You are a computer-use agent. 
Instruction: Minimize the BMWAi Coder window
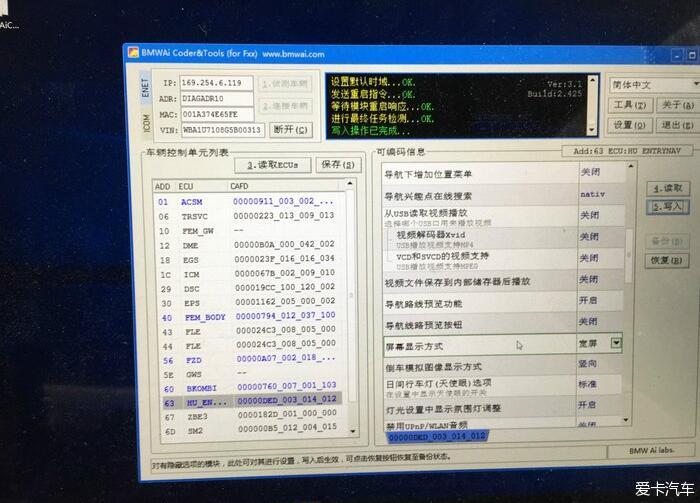click(677, 56)
